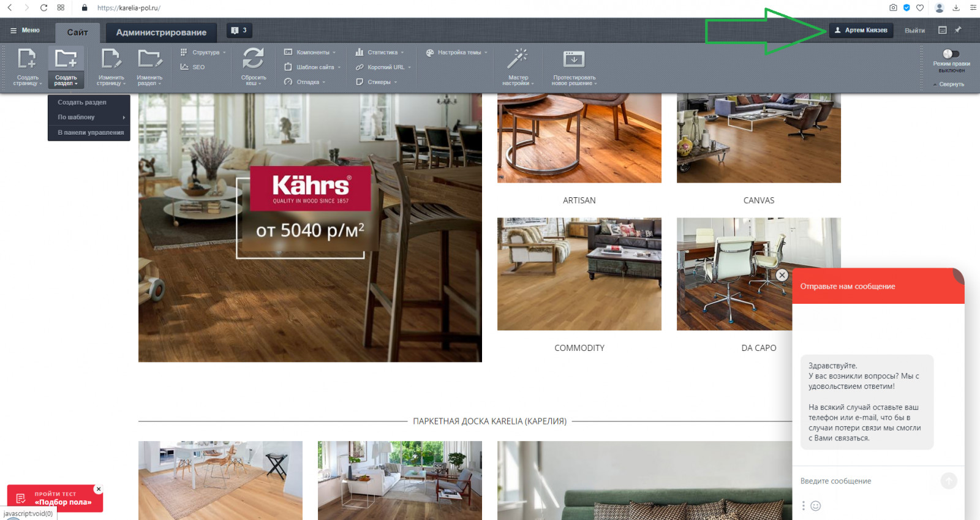
Task: Open the SEO tool
Action: pos(192,67)
